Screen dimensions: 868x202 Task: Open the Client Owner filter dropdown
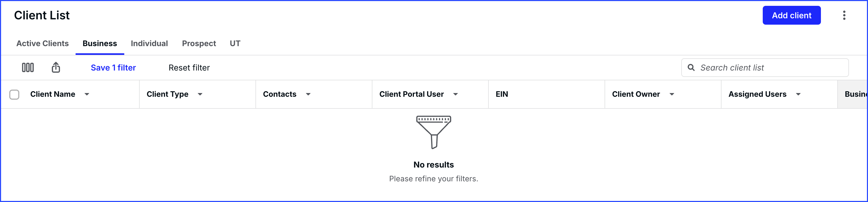[x=671, y=94]
